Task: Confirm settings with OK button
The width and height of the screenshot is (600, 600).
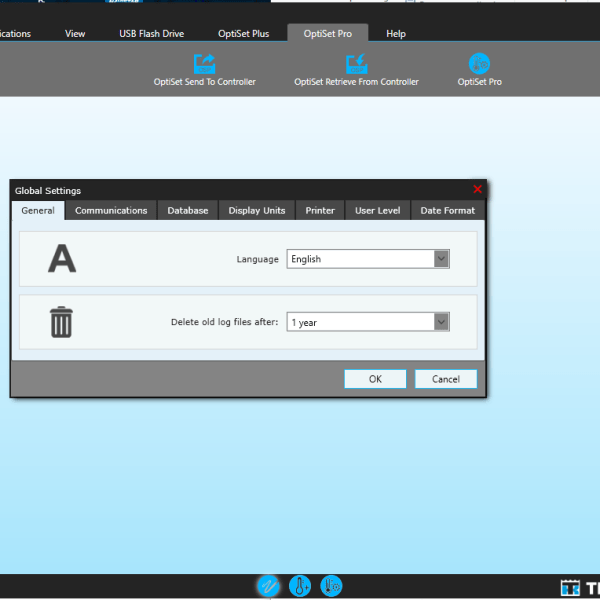Action: (375, 379)
